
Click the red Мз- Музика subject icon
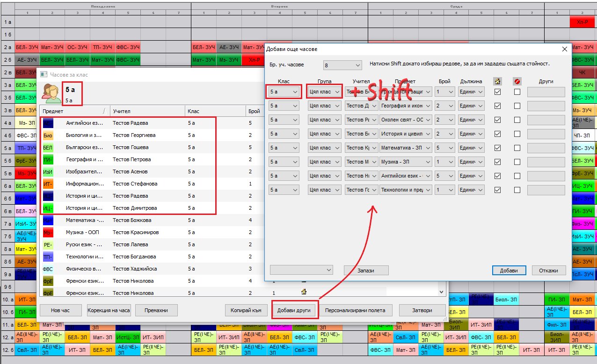pos(48,232)
